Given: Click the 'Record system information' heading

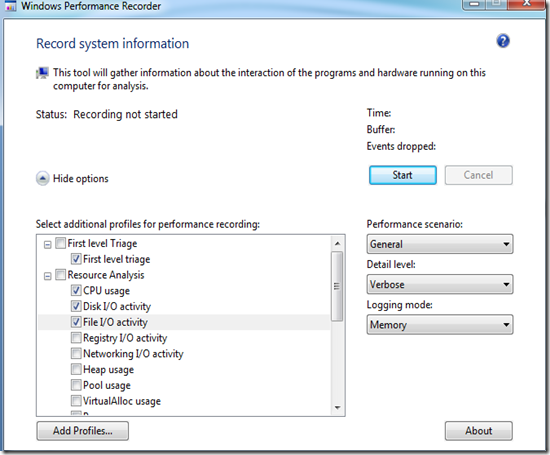Looking at the screenshot, I should point(113,44).
